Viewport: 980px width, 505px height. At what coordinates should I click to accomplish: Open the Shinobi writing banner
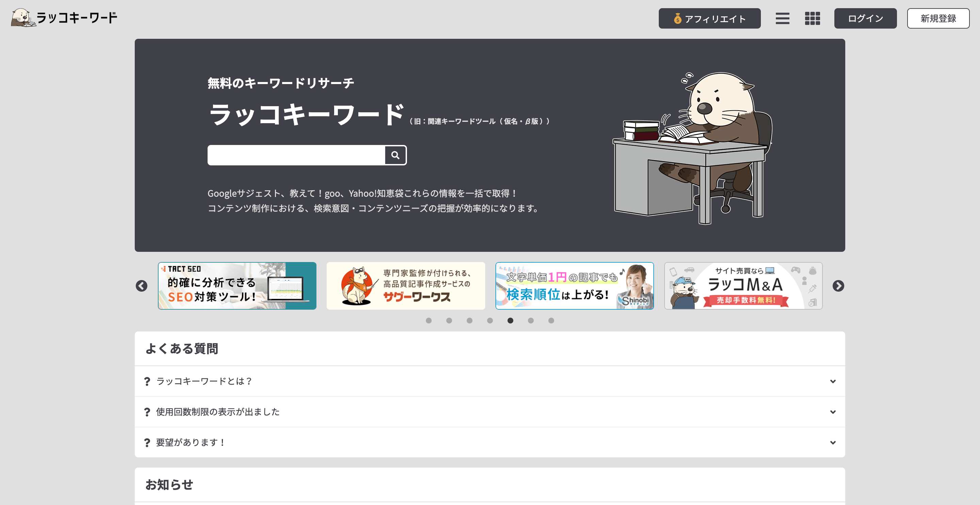(574, 286)
